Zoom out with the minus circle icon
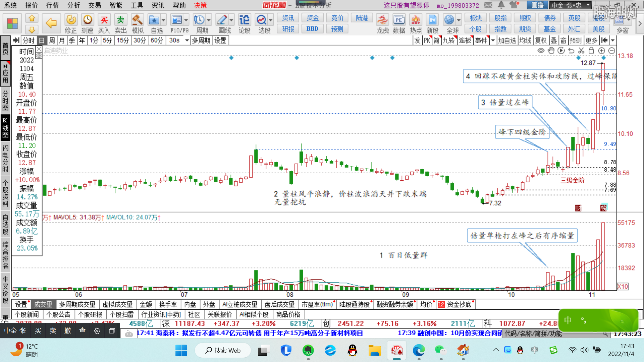Screen dimensions: 644x362 (612, 51)
